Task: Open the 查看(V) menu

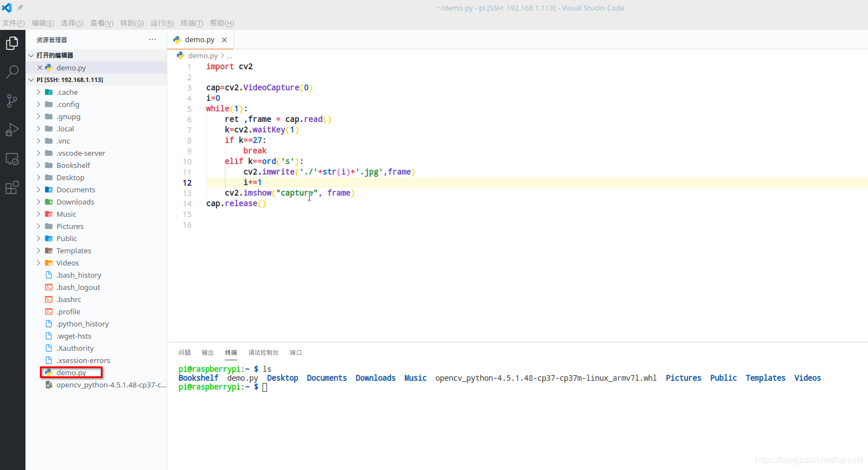Action: [x=102, y=23]
